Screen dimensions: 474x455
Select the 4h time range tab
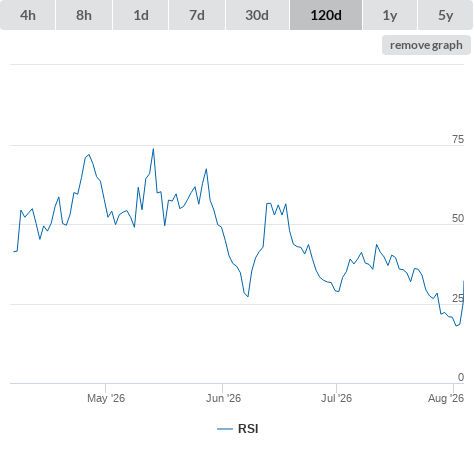tap(28, 15)
